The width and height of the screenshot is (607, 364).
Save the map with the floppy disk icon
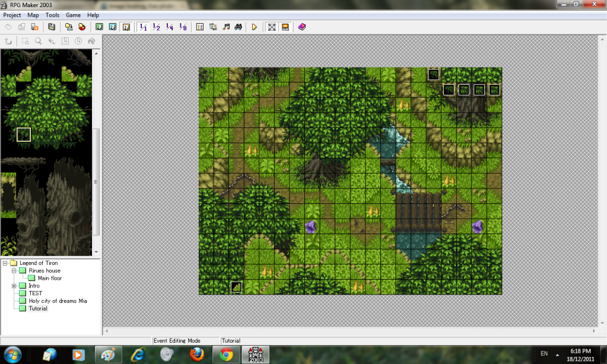[x=52, y=27]
